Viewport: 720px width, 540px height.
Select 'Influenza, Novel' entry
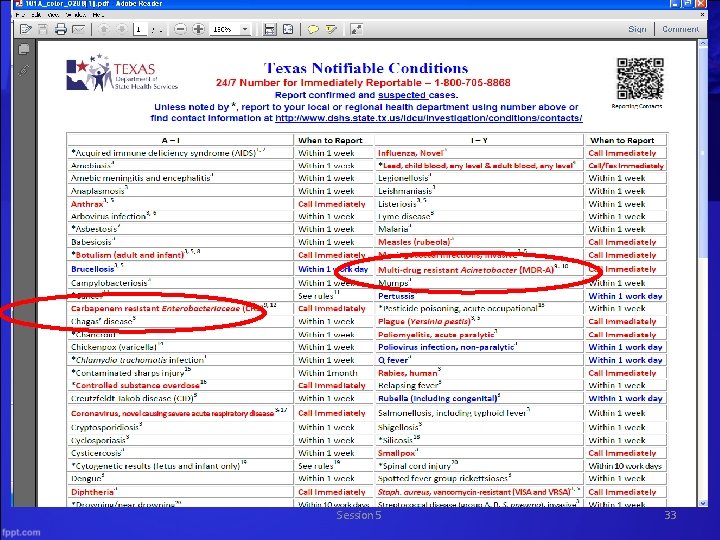tap(411, 153)
